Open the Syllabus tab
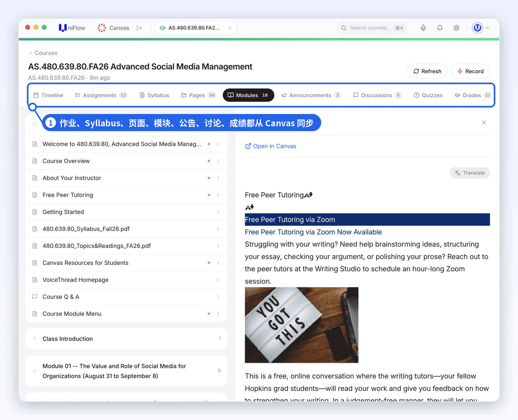The width and height of the screenshot is (518, 420). coord(154,95)
